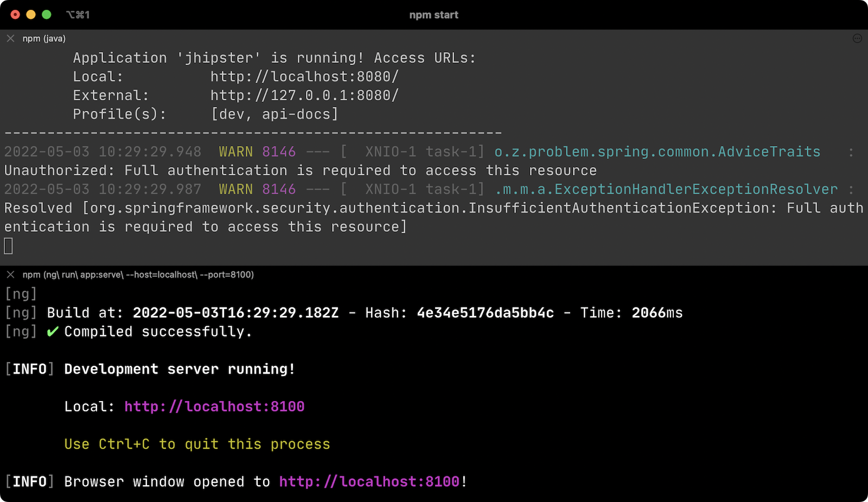
Task: Select the npm ng run app:serve pane title
Action: 138,275
